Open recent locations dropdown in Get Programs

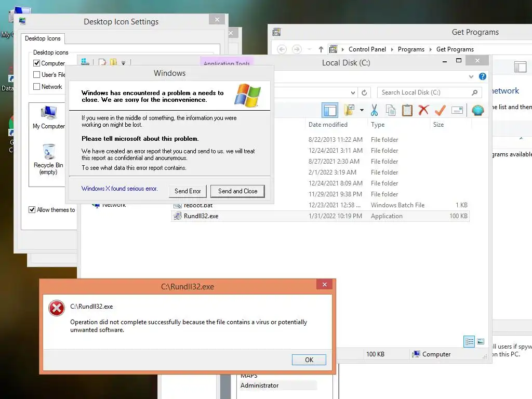[x=309, y=49]
